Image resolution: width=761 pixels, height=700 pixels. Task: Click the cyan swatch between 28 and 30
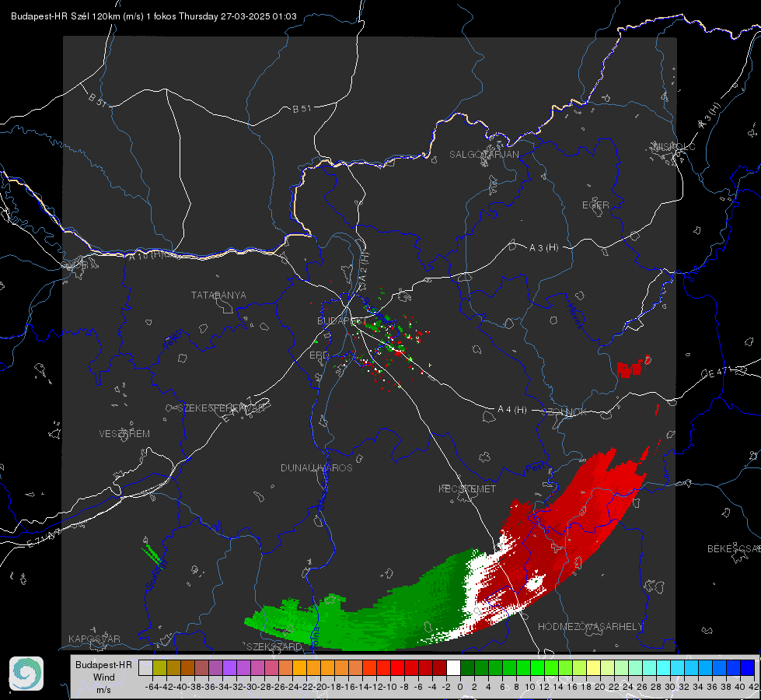664,667
